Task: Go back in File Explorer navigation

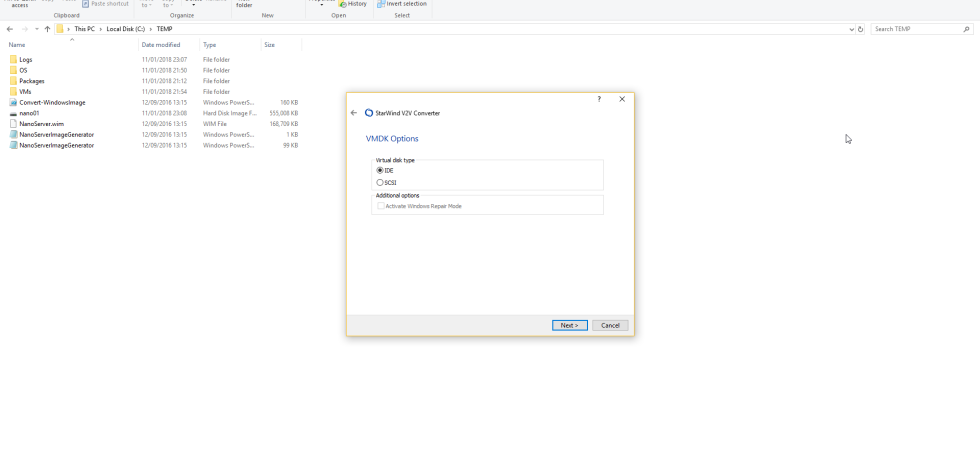Action: [x=9, y=29]
